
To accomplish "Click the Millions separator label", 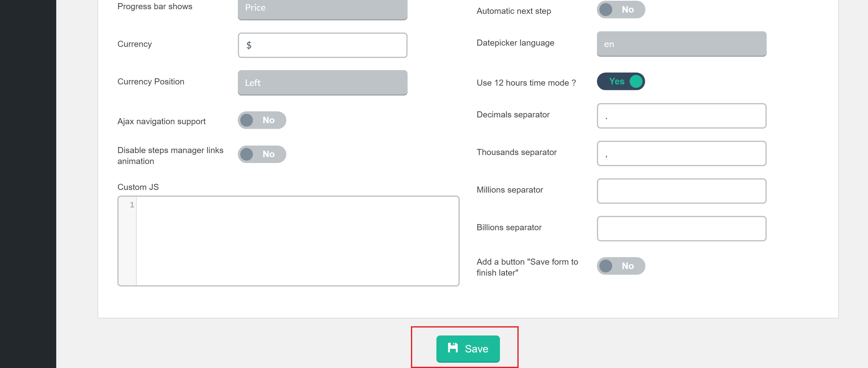I will [510, 190].
